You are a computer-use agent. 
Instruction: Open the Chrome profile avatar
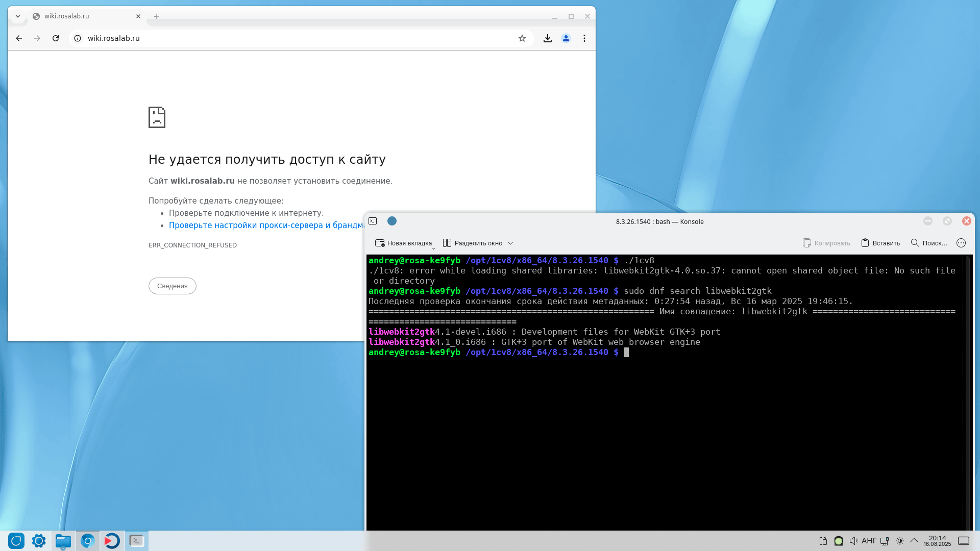tap(566, 38)
